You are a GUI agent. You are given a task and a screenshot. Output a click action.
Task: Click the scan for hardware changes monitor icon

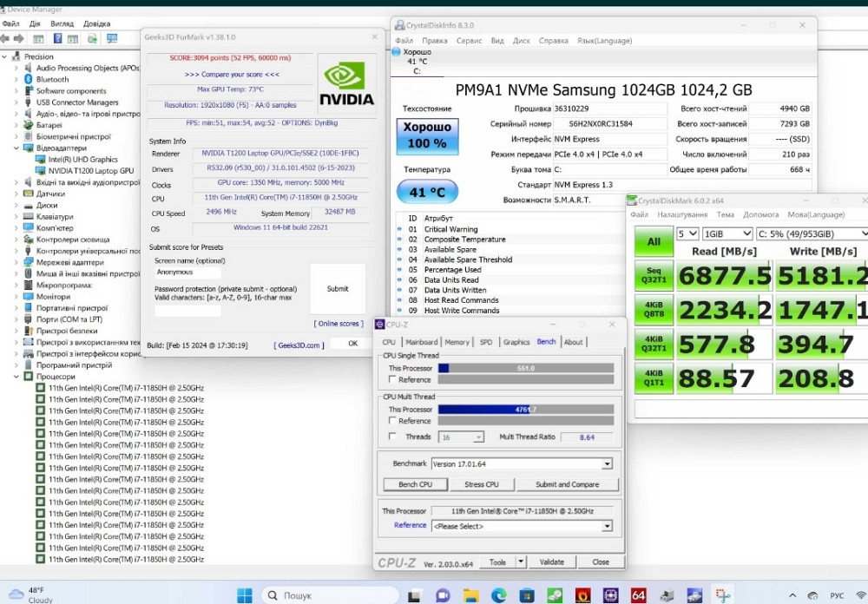pyautogui.click(x=112, y=38)
